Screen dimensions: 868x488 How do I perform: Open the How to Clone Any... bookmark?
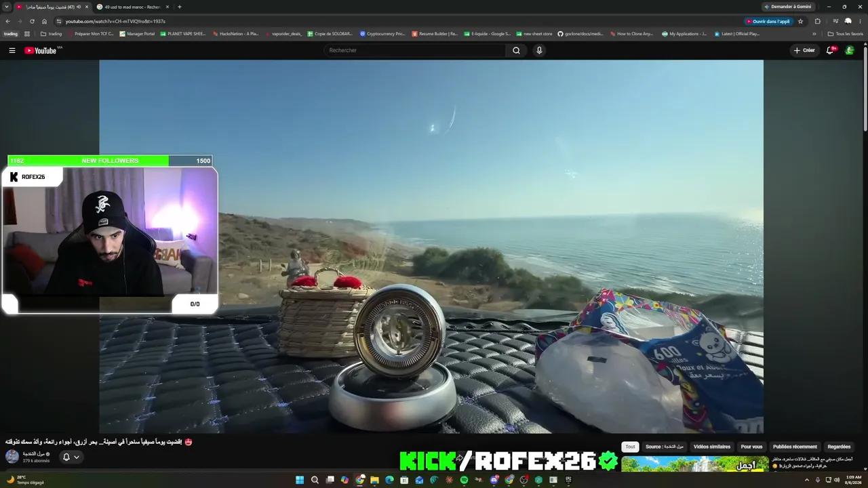tap(631, 34)
